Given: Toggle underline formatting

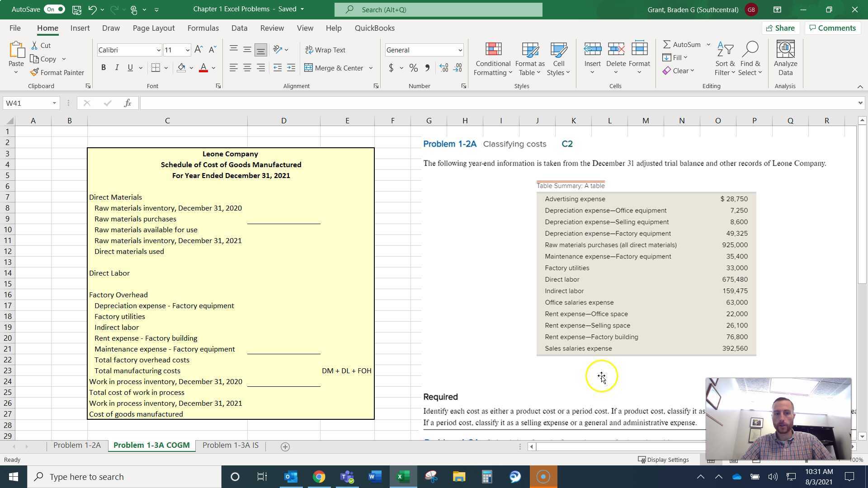Looking at the screenshot, I should (130, 67).
